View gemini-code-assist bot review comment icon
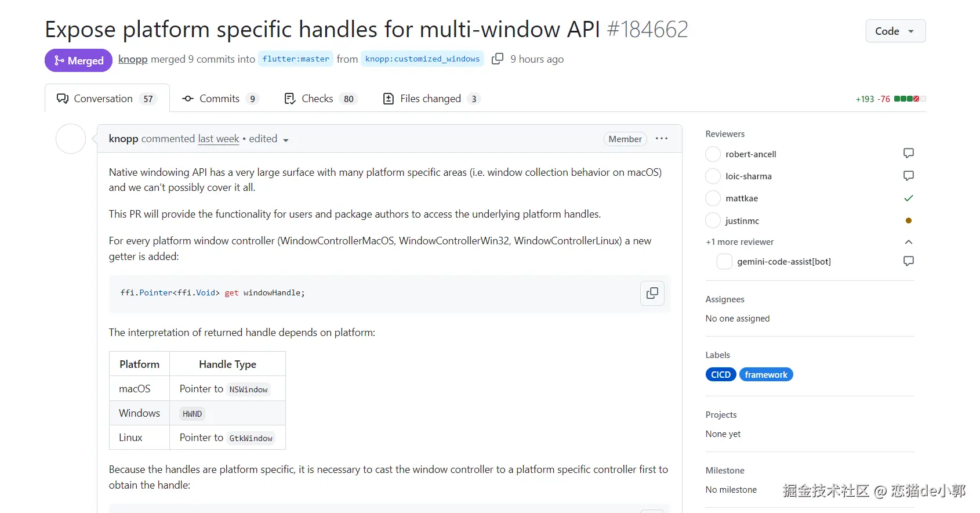Screen dimensions: 980x513 [908, 261]
